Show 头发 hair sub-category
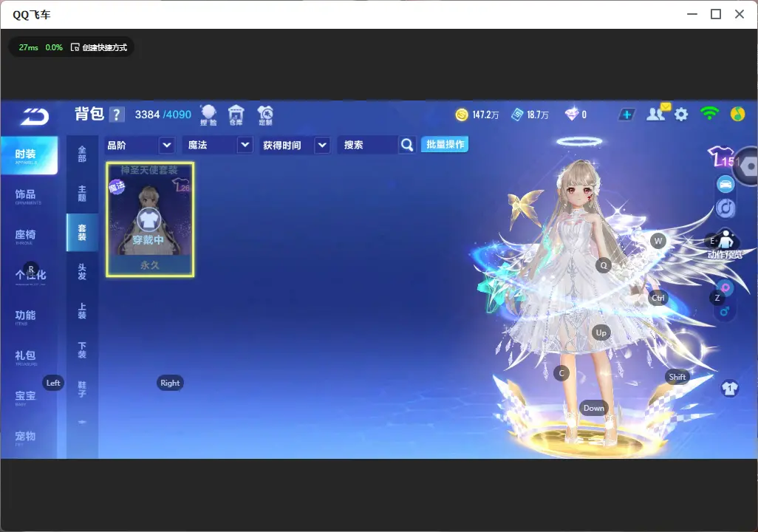Image resolution: width=758 pixels, height=532 pixels. click(82, 272)
